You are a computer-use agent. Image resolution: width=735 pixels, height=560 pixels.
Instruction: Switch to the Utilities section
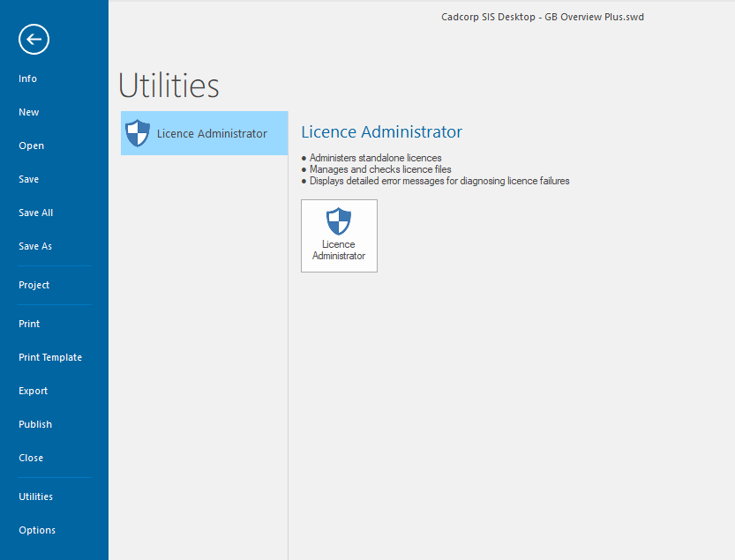click(35, 497)
